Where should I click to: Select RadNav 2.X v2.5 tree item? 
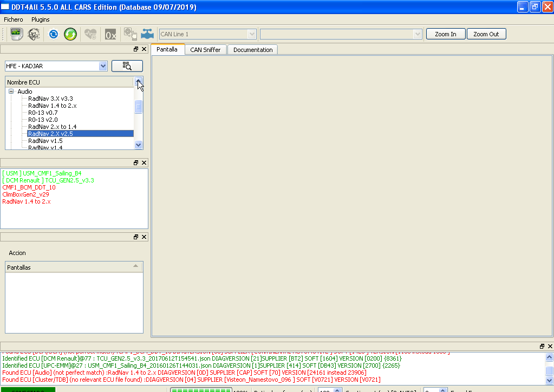pos(81,134)
